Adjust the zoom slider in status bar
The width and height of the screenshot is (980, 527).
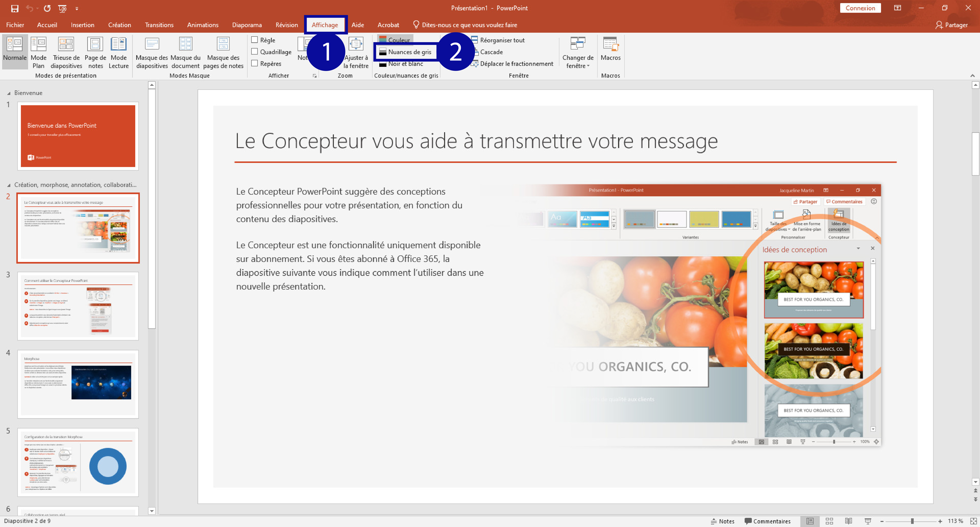(912, 521)
